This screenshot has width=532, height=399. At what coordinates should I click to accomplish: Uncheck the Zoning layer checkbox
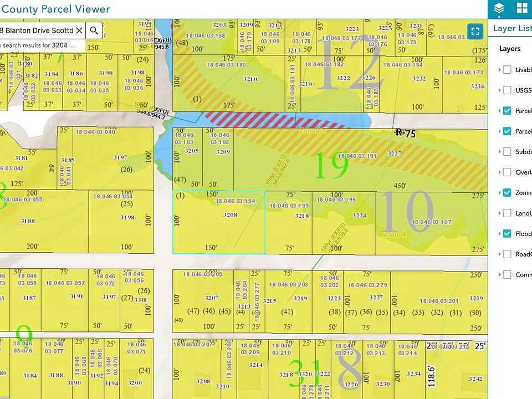[507, 193]
